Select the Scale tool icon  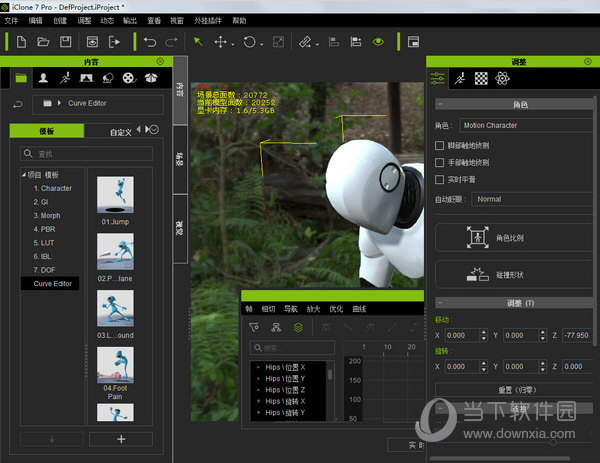278,42
